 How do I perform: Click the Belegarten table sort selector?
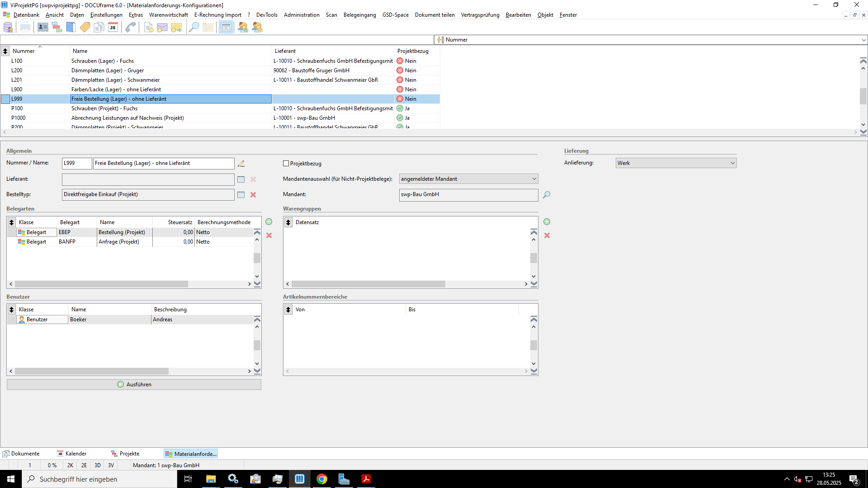click(12, 222)
